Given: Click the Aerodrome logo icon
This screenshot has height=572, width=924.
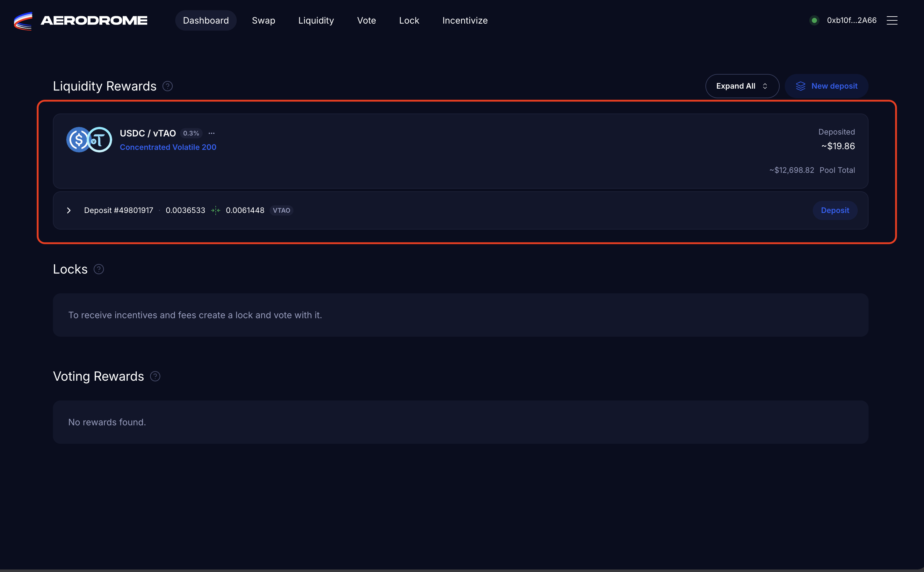Looking at the screenshot, I should click(23, 21).
